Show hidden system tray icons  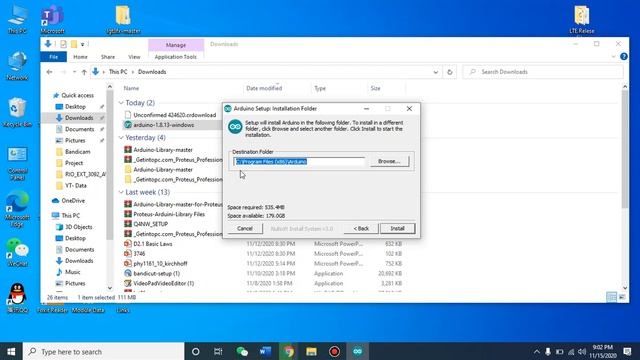(536, 352)
